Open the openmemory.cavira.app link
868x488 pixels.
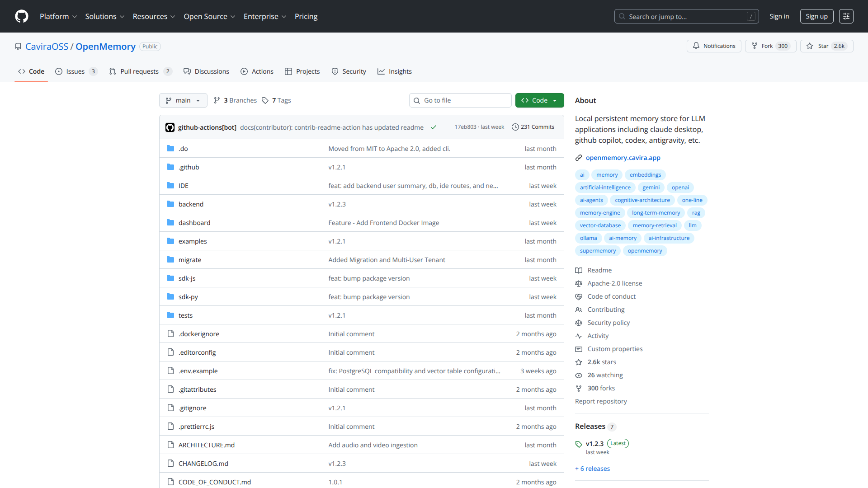(623, 157)
